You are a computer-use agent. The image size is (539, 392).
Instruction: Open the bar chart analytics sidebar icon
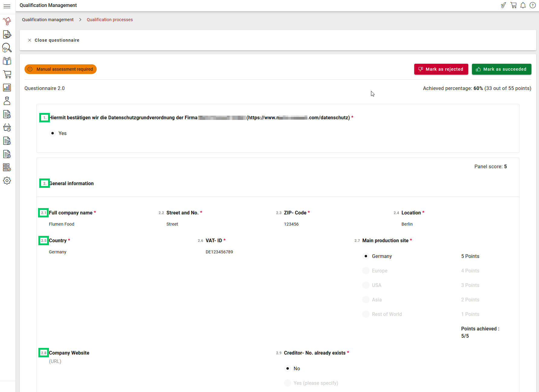point(7,88)
